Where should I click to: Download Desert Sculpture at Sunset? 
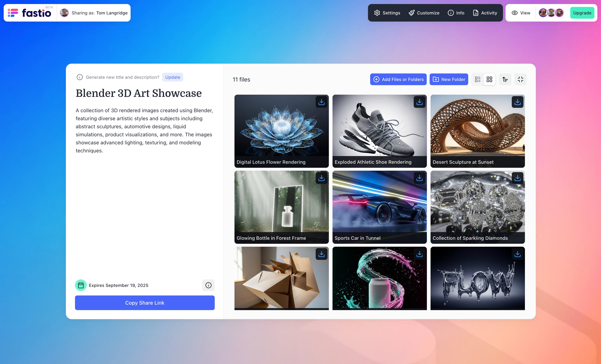[x=518, y=102]
